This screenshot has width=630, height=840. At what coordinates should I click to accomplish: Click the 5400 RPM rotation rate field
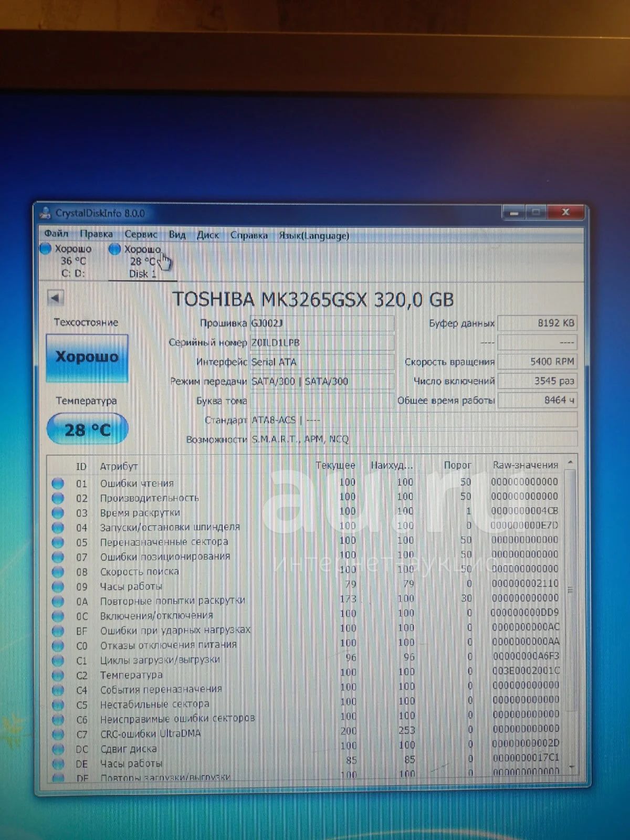[x=537, y=362]
